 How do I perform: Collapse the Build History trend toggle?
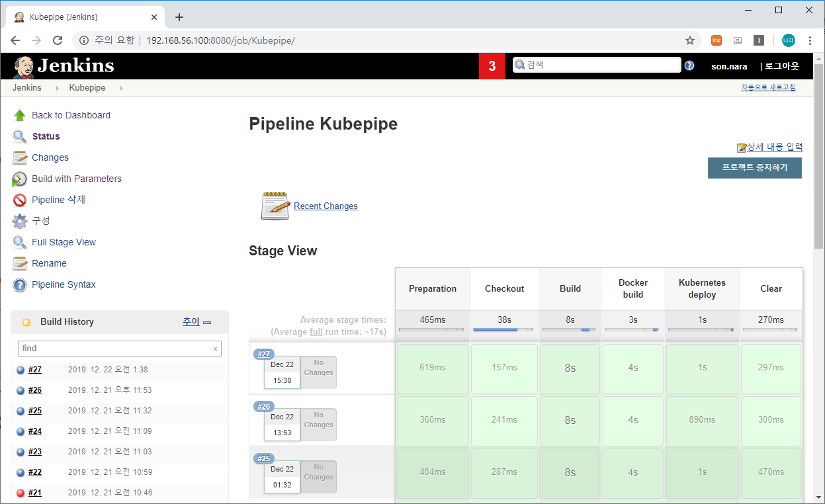click(207, 322)
